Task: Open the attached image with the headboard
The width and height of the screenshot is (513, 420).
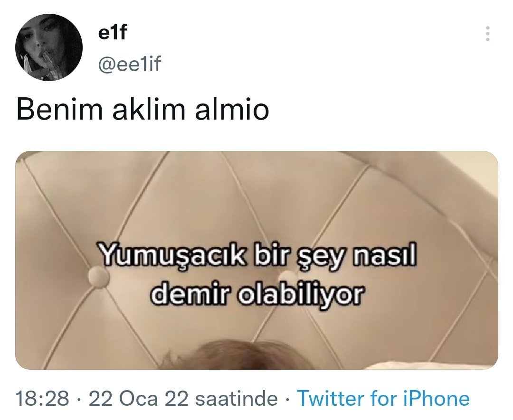Action: pyautogui.click(x=256, y=260)
